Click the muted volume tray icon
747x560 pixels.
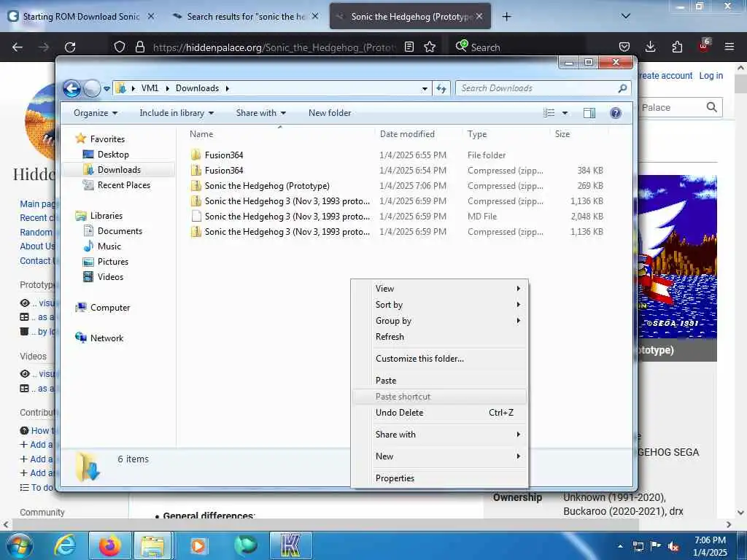(673, 546)
